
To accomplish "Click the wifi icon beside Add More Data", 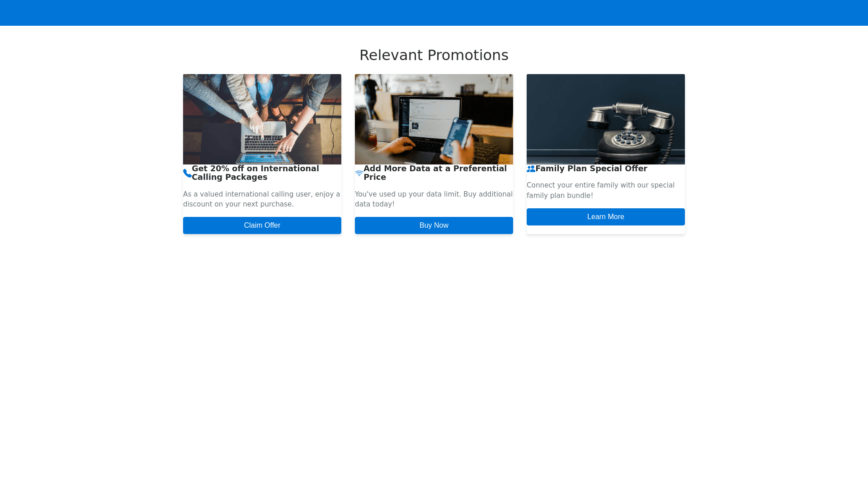I will [x=359, y=173].
